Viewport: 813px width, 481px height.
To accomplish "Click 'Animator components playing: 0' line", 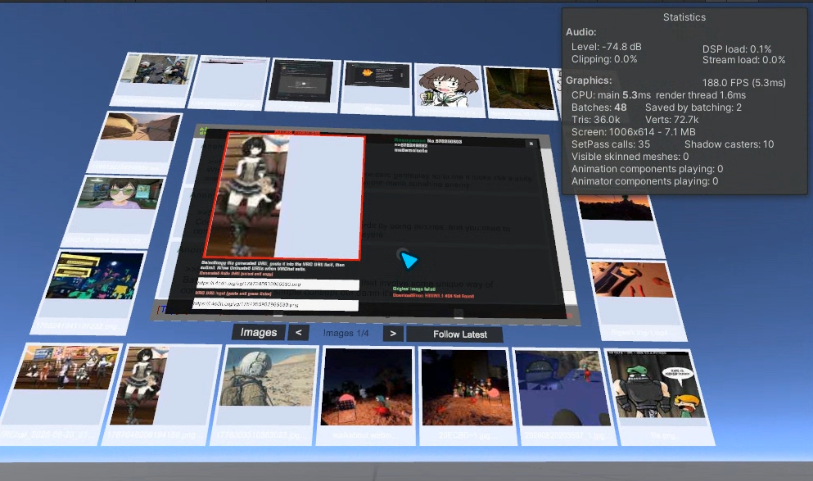I will pyautogui.click(x=644, y=181).
